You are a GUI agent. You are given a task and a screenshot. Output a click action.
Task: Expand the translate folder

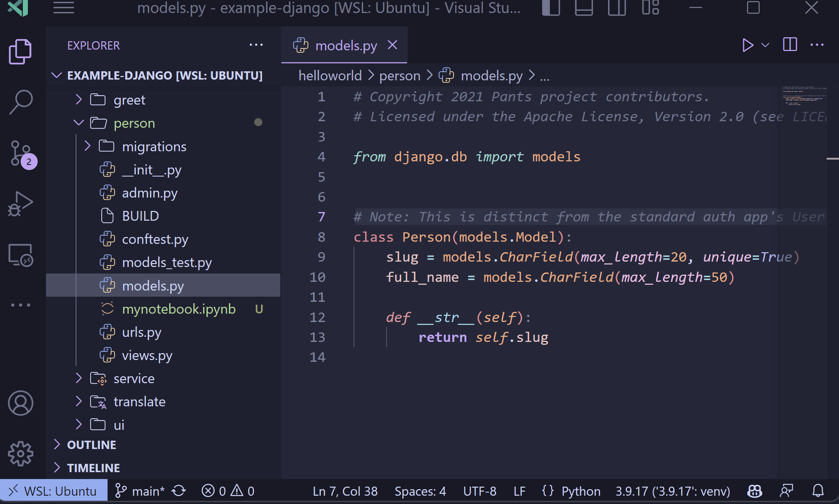(x=163, y=402)
